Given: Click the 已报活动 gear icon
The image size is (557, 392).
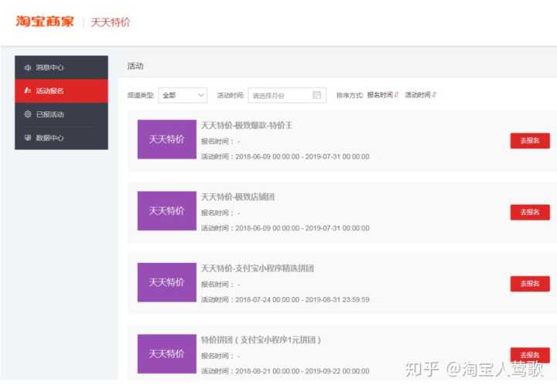Looking at the screenshot, I should [27, 114].
